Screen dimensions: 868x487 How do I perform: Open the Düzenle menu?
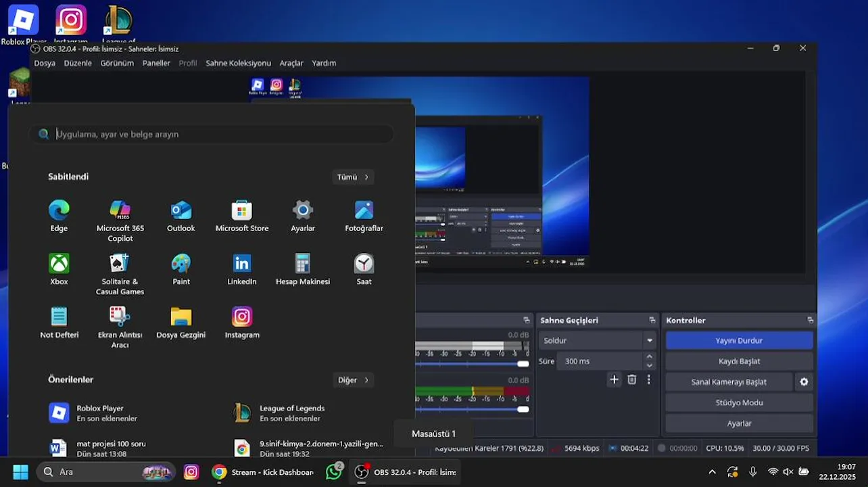tap(78, 63)
